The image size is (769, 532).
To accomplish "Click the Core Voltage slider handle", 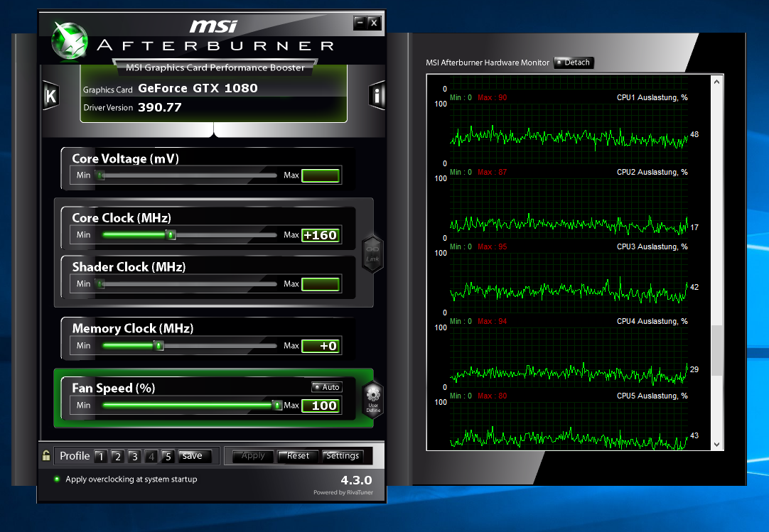I will (100, 175).
